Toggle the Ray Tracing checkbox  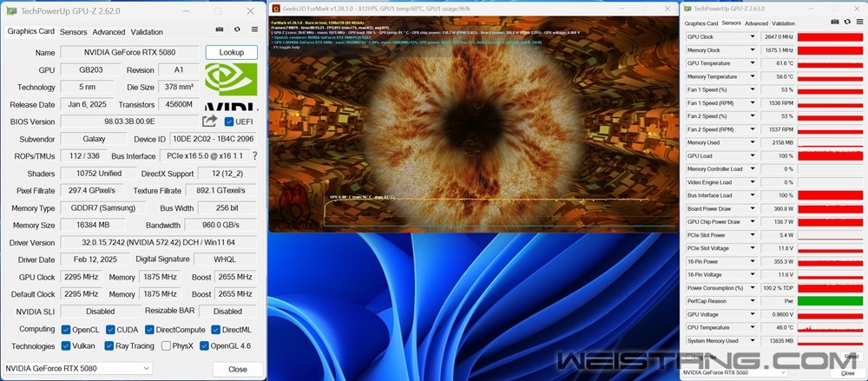(x=109, y=346)
